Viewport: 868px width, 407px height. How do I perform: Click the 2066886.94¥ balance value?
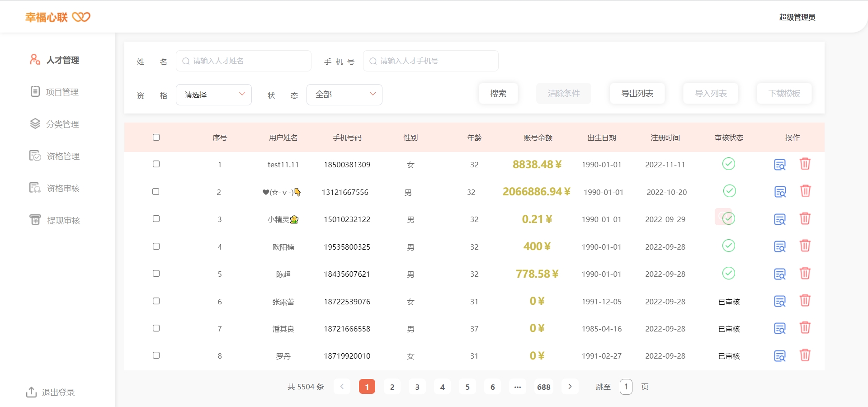[x=537, y=192]
